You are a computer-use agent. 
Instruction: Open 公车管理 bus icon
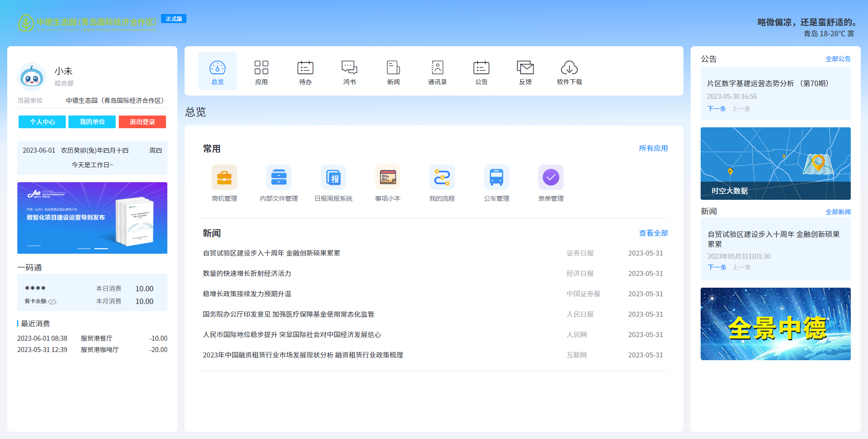[x=496, y=178]
